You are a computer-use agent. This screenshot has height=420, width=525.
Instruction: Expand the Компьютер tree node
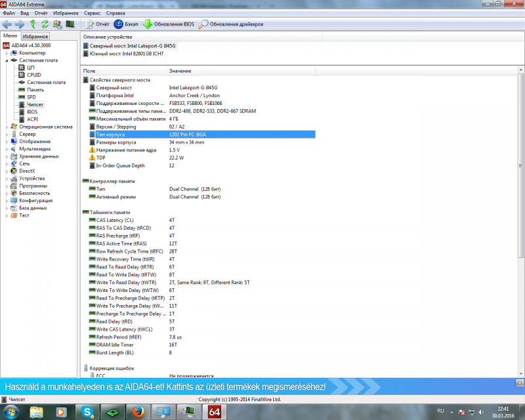pos(7,53)
